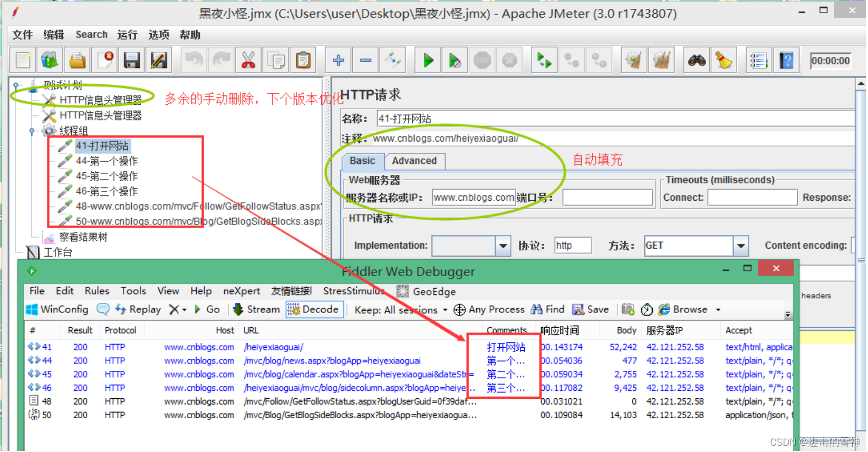
Task: Click the Remote start all icon
Action: (544, 61)
